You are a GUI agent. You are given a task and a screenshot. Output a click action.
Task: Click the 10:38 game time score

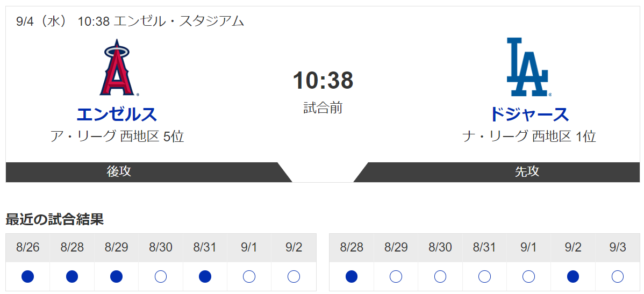tap(323, 81)
